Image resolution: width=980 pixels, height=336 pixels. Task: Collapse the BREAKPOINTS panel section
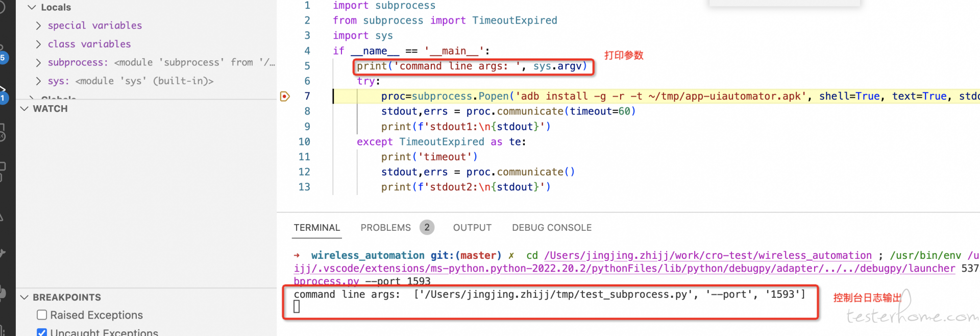tap(24, 297)
